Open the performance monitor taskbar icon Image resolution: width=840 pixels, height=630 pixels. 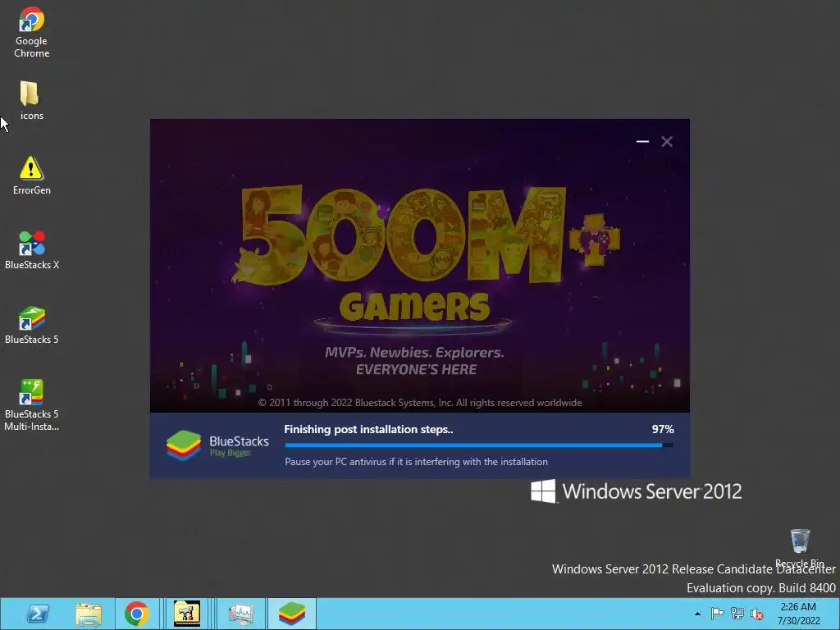point(240,614)
